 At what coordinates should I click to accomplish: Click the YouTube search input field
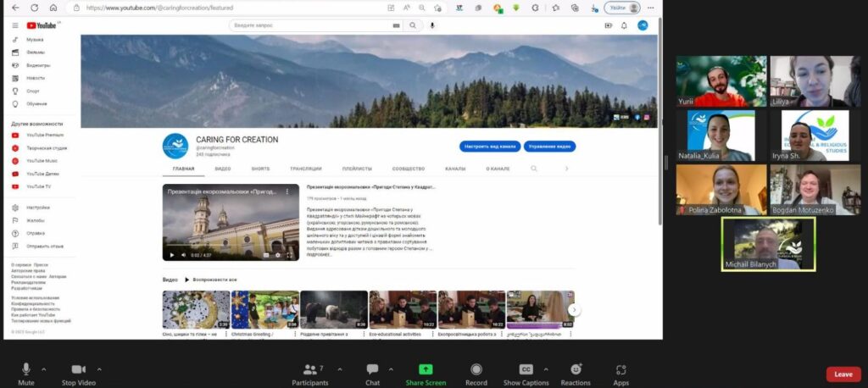pyautogui.click(x=310, y=25)
